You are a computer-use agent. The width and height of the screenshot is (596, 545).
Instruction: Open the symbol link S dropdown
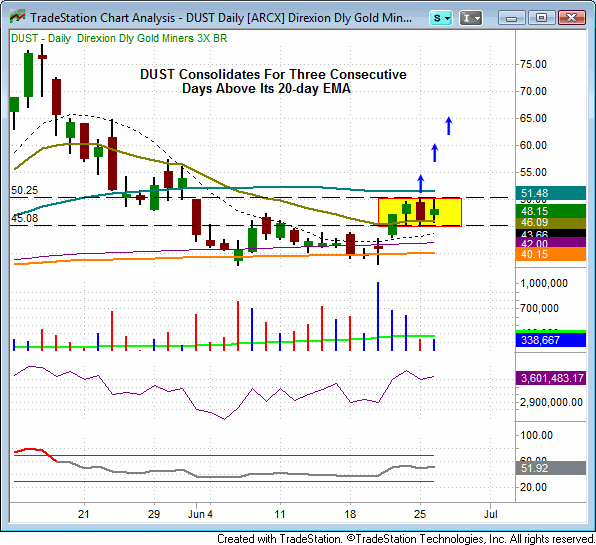(x=441, y=18)
